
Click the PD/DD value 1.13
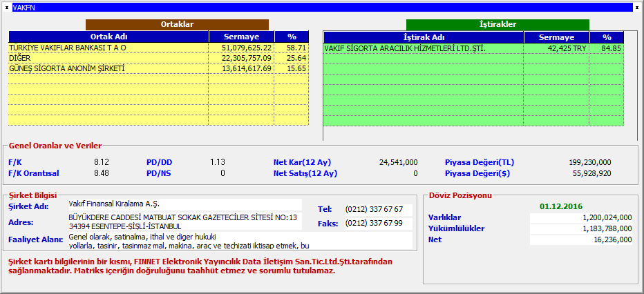coord(218,162)
